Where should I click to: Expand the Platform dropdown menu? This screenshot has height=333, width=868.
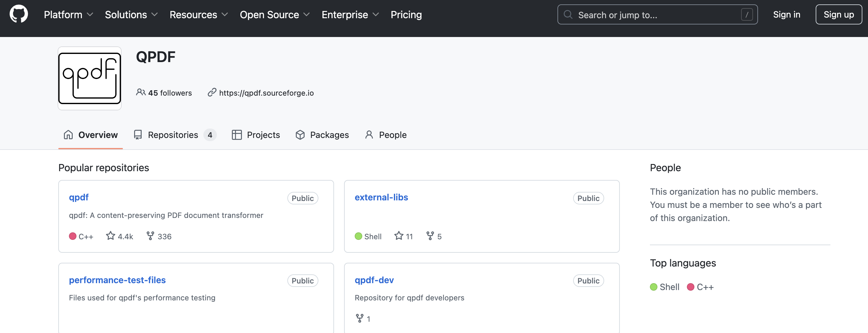68,14
